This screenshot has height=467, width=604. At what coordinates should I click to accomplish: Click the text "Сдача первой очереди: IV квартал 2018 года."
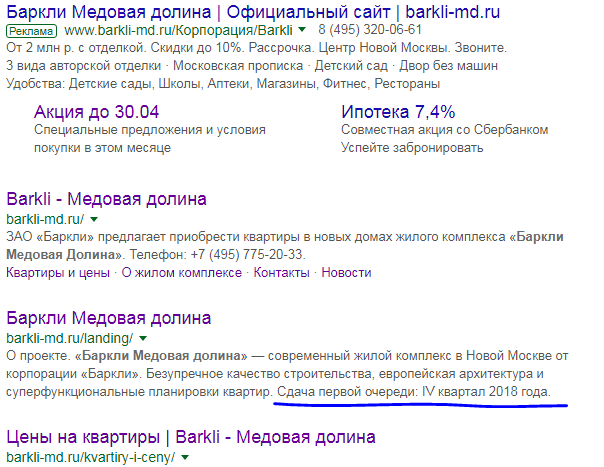(414, 392)
